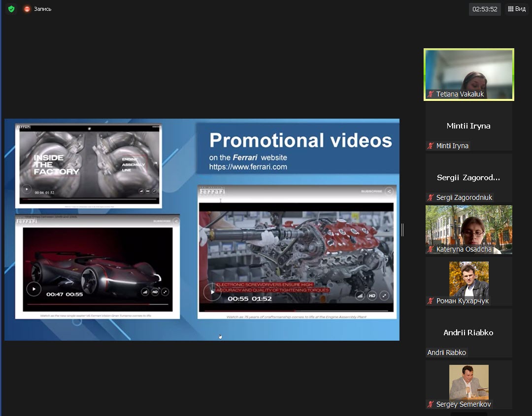This screenshot has width=532, height=416.
Task: Click the red recording indicator icon
Action: [x=27, y=9]
